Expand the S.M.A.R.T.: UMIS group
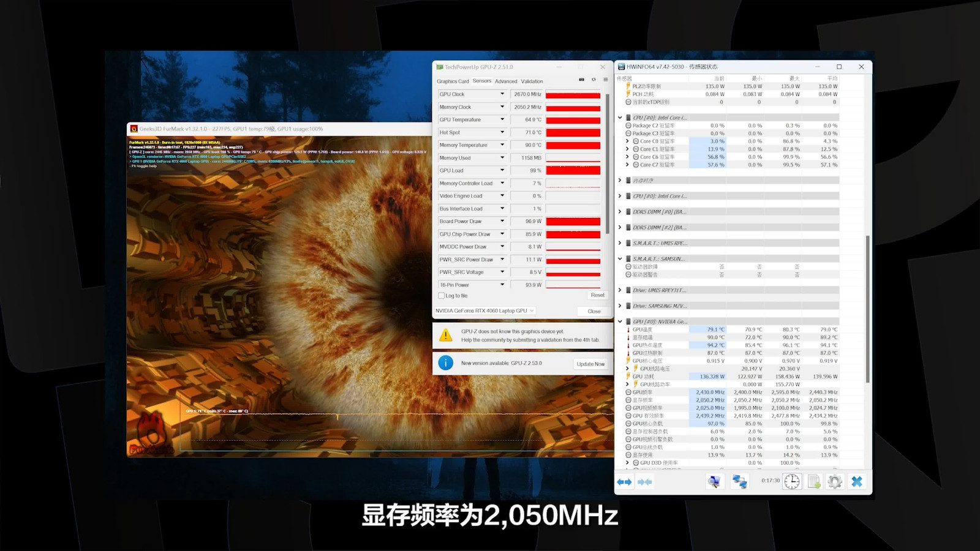980x551 pixels. click(x=620, y=243)
